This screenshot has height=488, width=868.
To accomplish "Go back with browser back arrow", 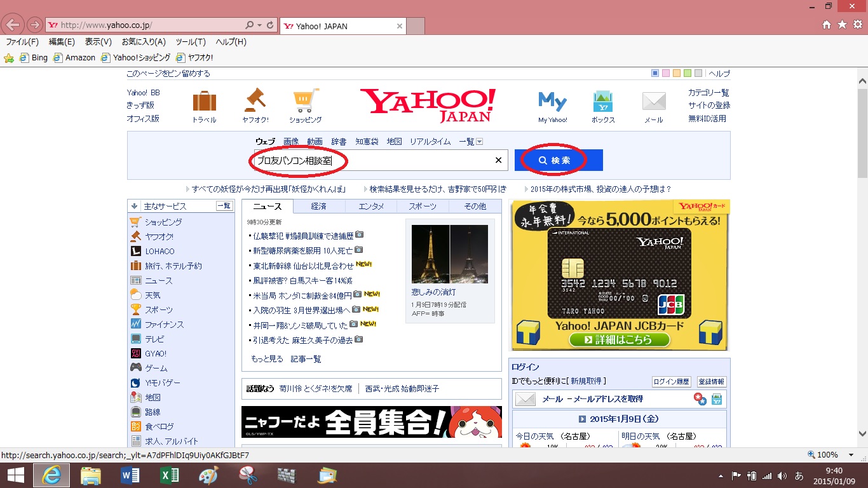I will [x=13, y=25].
